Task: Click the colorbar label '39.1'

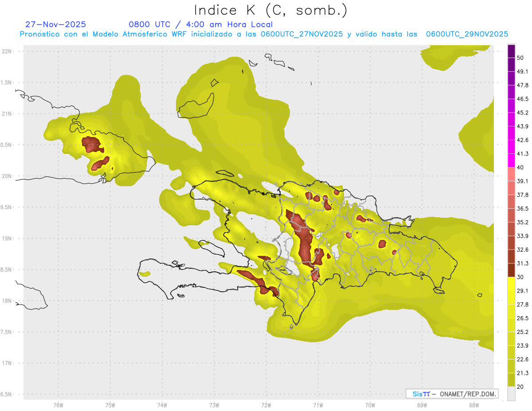Action: (522, 181)
